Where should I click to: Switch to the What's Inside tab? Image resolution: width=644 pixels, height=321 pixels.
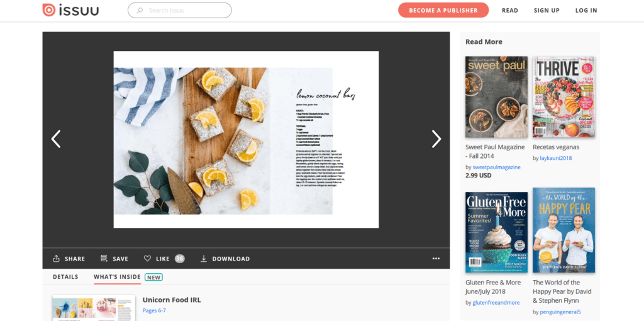pos(117,277)
